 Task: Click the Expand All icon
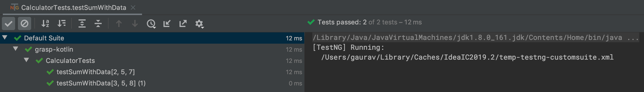(82, 24)
